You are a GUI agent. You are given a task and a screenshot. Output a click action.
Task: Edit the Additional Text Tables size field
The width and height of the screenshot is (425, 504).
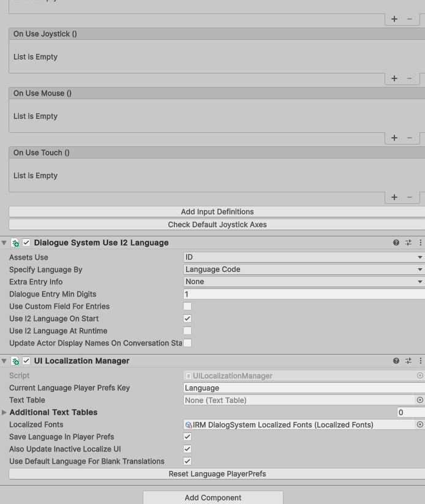(411, 412)
